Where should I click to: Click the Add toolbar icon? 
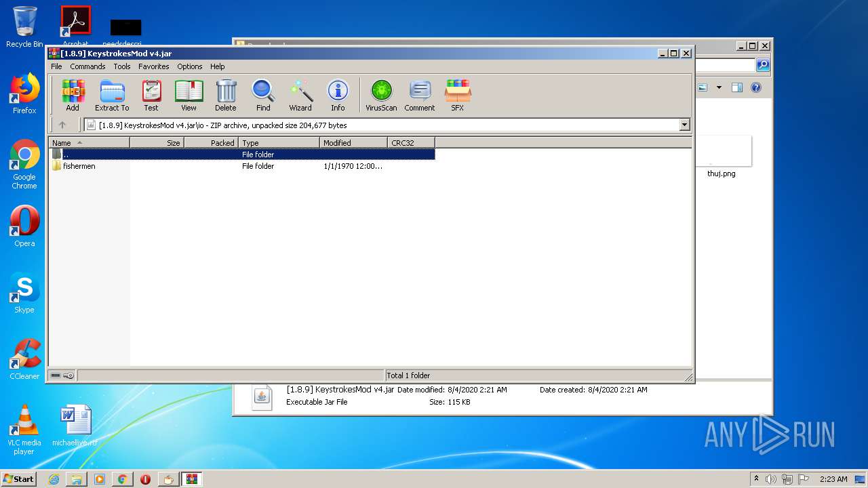point(73,96)
